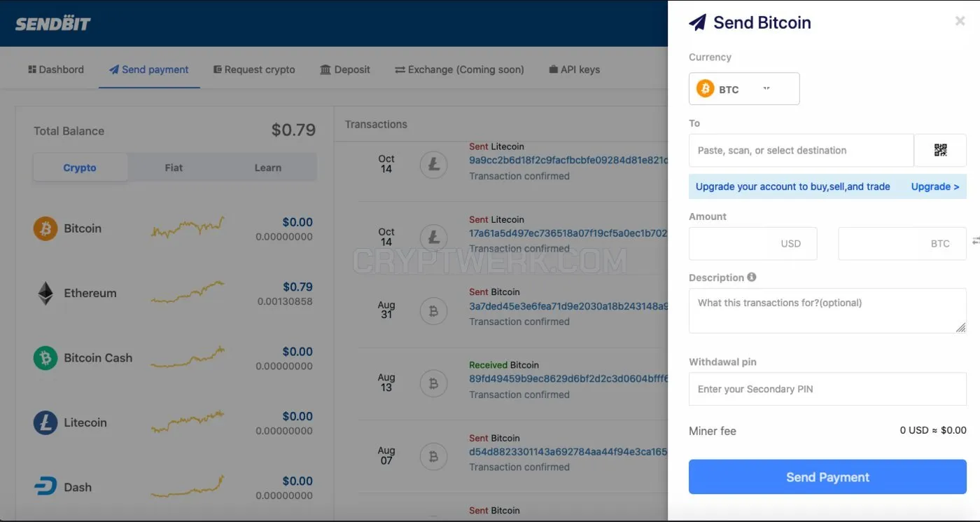Switch balance view to Learn
This screenshot has width=980, height=522.
(x=268, y=167)
